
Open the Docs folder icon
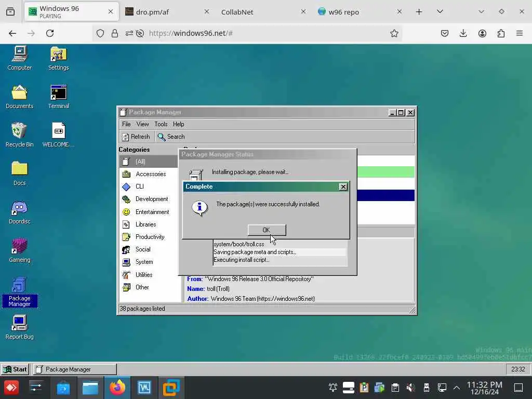point(19,174)
